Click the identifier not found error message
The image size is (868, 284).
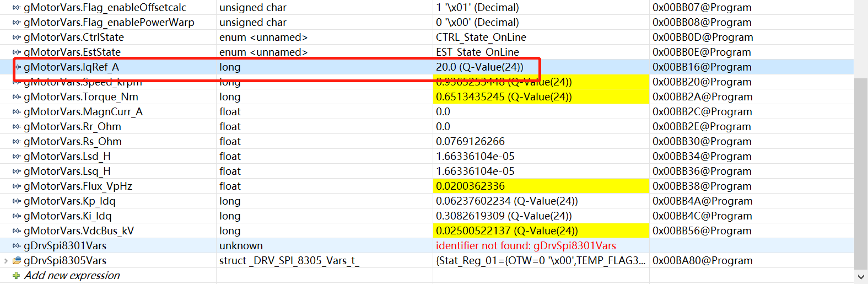click(526, 246)
